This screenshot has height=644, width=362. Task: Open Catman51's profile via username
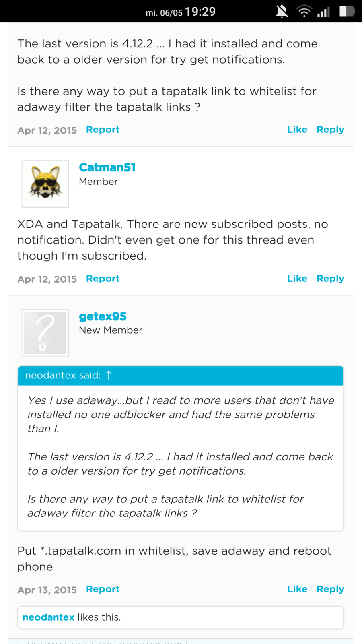107,167
